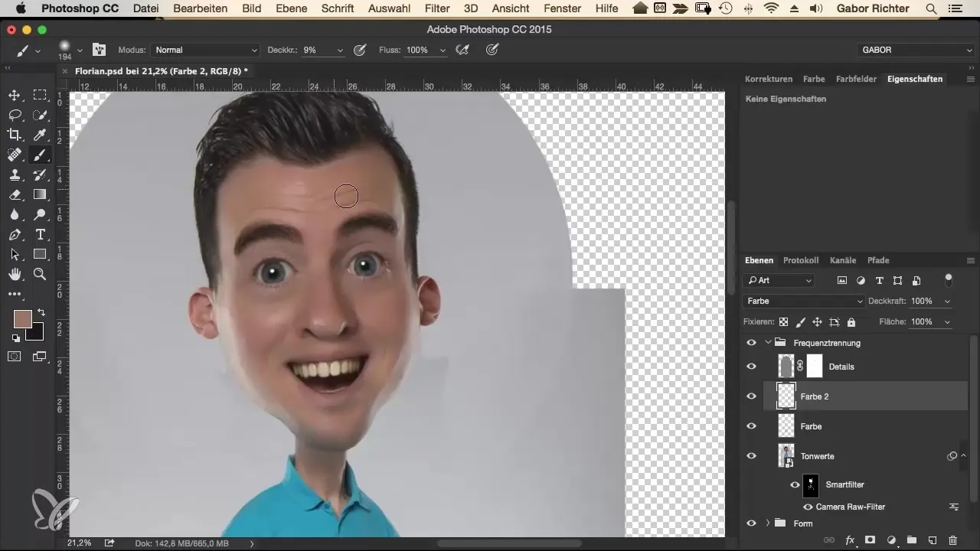Open the Filter menu

coord(437,9)
